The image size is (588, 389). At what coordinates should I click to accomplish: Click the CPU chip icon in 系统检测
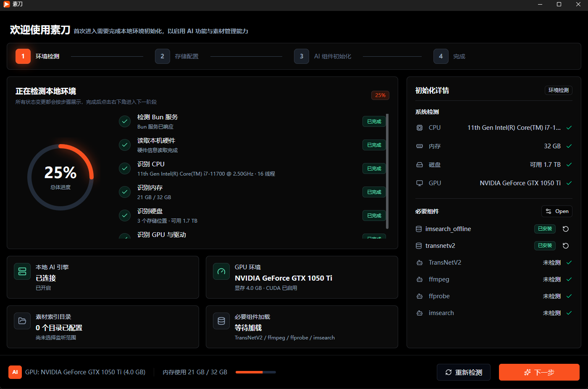pos(419,128)
